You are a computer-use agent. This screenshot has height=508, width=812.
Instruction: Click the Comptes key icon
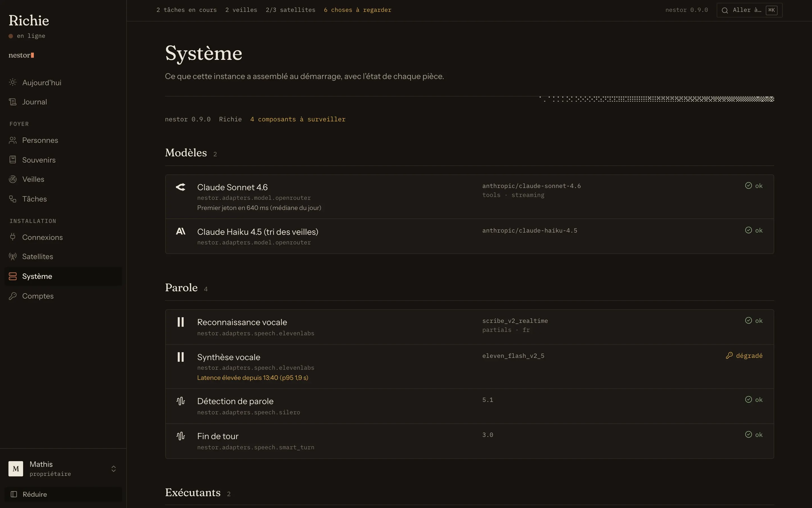pyautogui.click(x=13, y=296)
